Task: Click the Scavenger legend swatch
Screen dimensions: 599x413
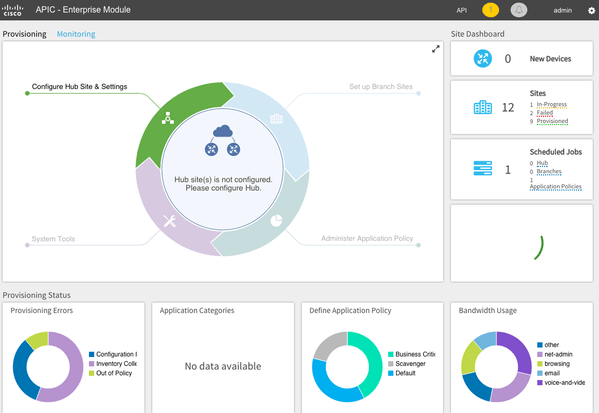Action: (390, 364)
